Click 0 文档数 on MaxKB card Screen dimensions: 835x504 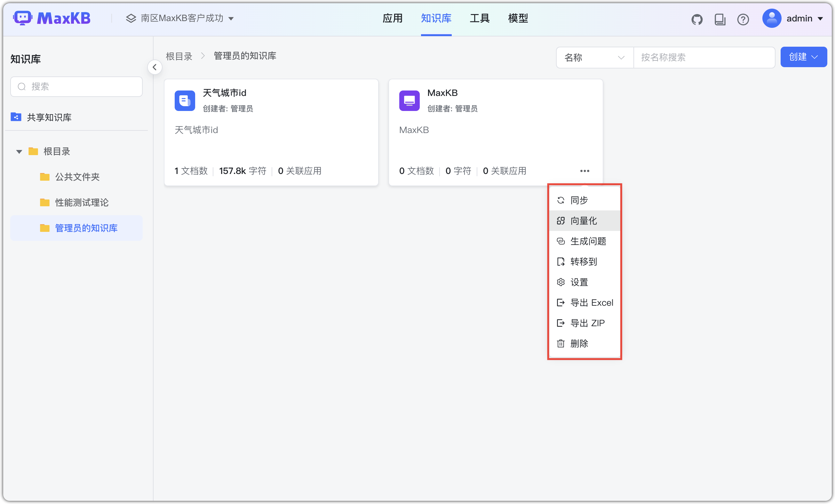click(416, 171)
